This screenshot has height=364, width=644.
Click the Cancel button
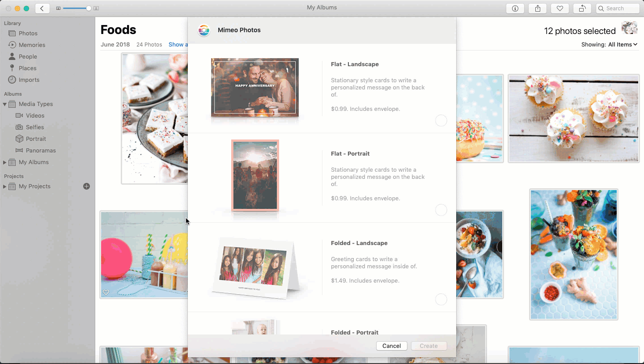(392, 346)
